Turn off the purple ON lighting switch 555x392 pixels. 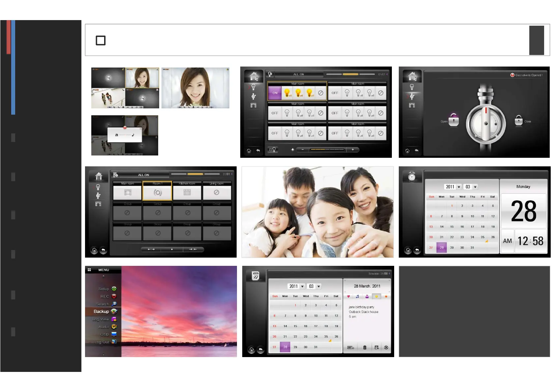coord(275,93)
